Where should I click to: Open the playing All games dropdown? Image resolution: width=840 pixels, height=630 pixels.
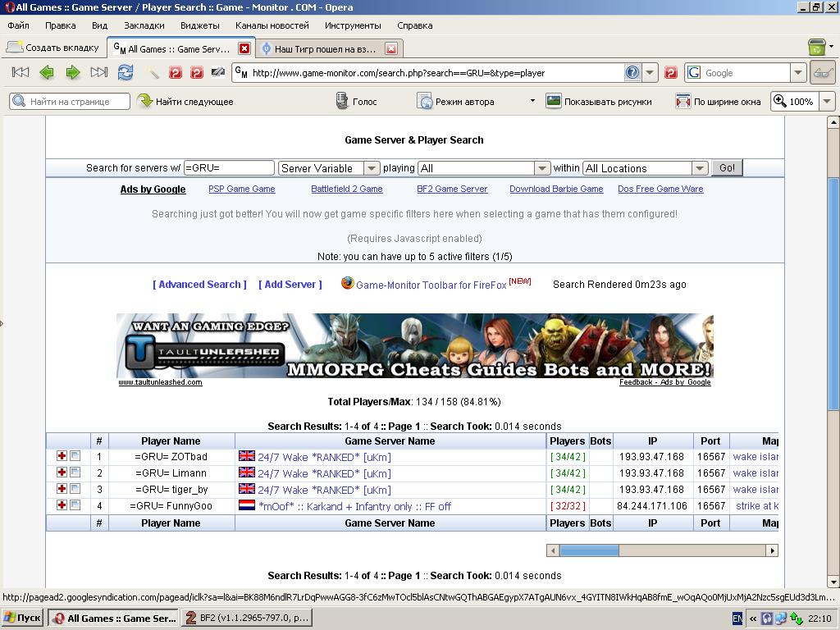[x=542, y=168]
